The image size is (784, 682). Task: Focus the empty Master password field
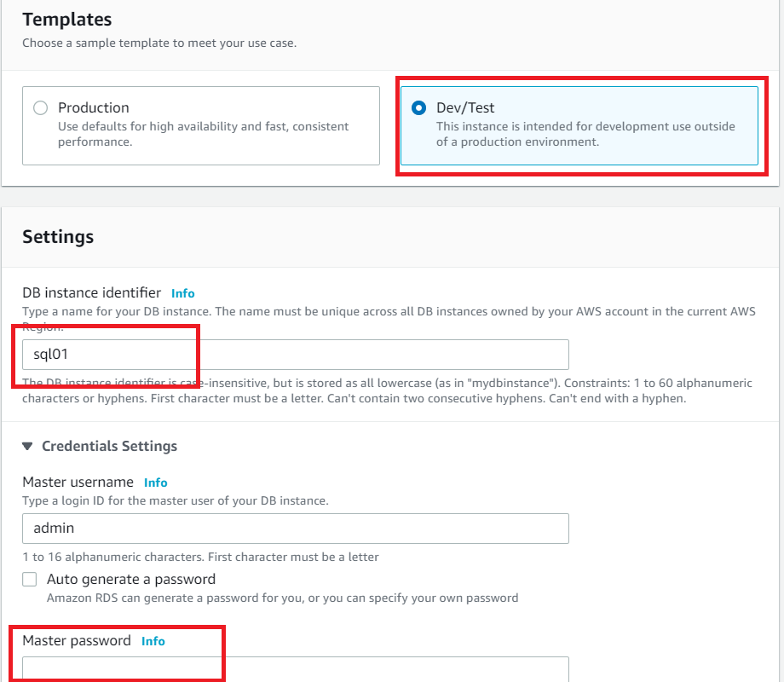point(295,669)
